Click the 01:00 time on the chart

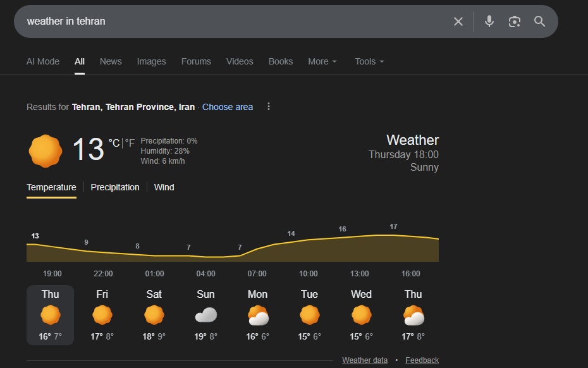pyautogui.click(x=154, y=273)
